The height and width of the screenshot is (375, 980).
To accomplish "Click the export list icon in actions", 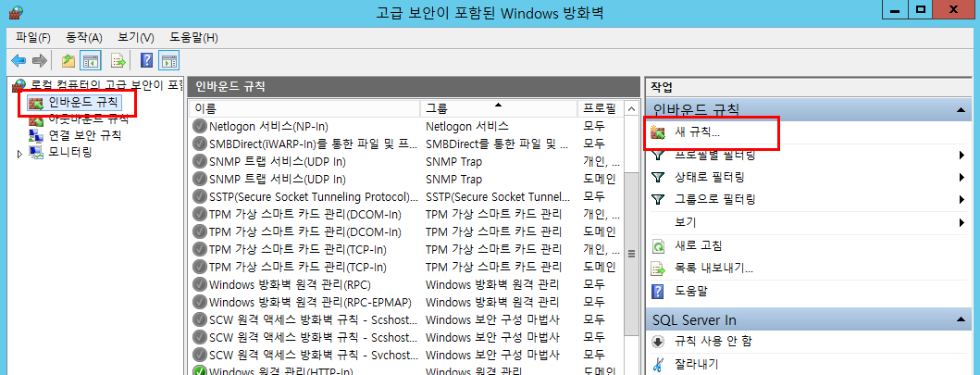I will pyautogui.click(x=658, y=269).
